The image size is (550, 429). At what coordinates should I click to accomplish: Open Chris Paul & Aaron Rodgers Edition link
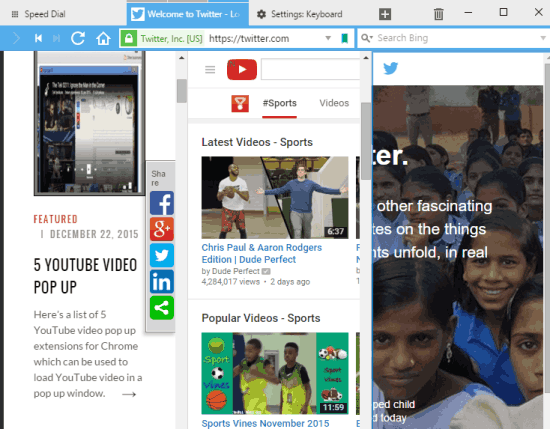(261, 254)
